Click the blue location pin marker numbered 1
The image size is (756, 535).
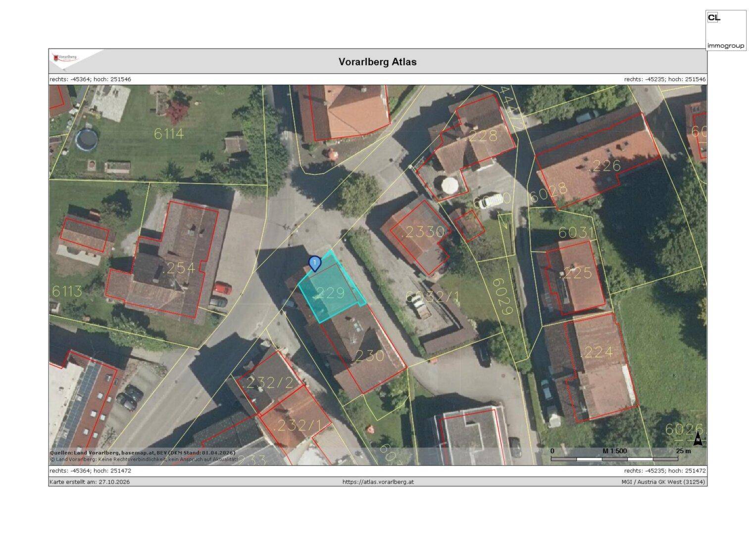[314, 264]
